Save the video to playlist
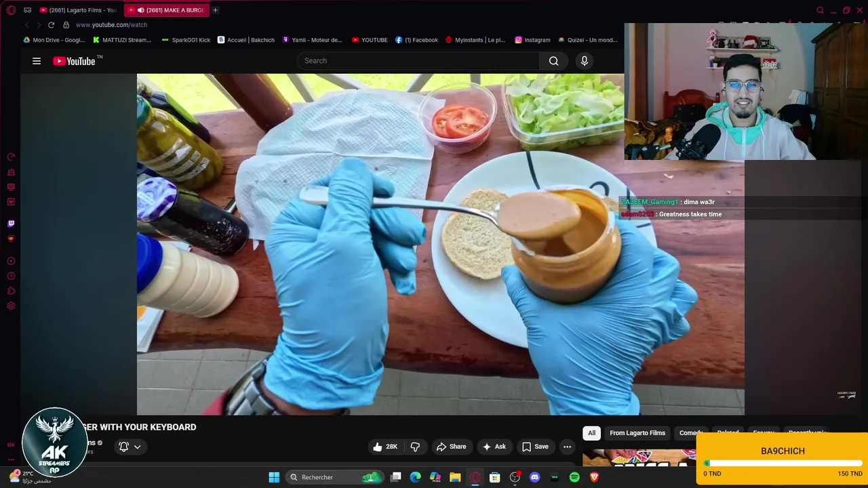 point(534,447)
